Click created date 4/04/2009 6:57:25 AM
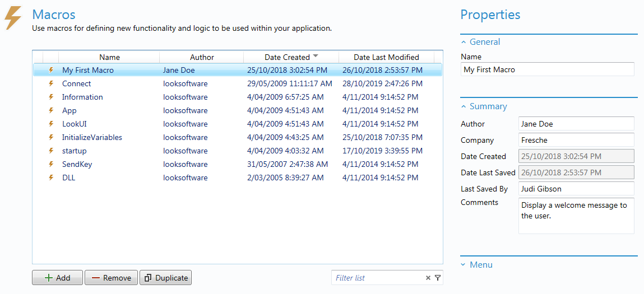644x294 pixels. point(285,97)
